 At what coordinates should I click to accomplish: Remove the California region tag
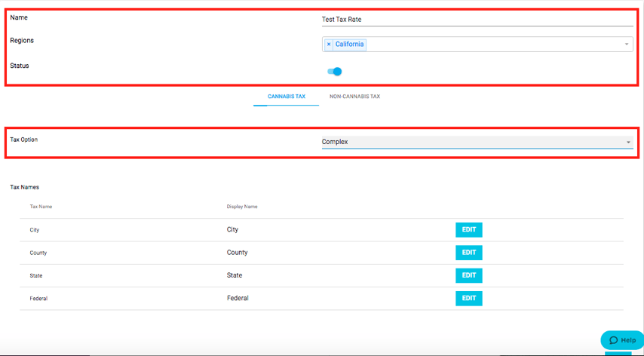329,44
